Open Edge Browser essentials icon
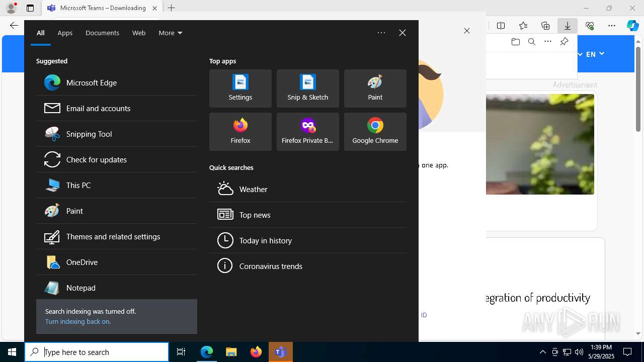This screenshot has height=362, width=644. coord(590,26)
